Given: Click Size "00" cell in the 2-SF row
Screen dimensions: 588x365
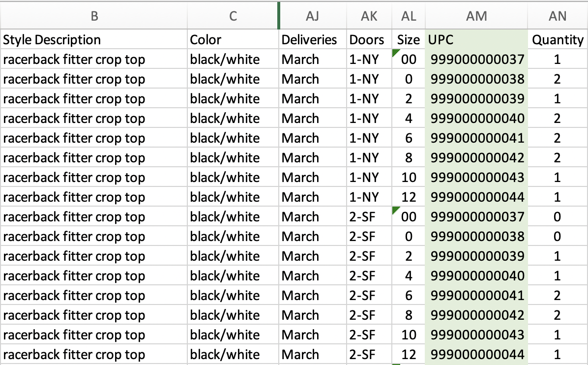Looking at the screenshot, I should [409, 216].
